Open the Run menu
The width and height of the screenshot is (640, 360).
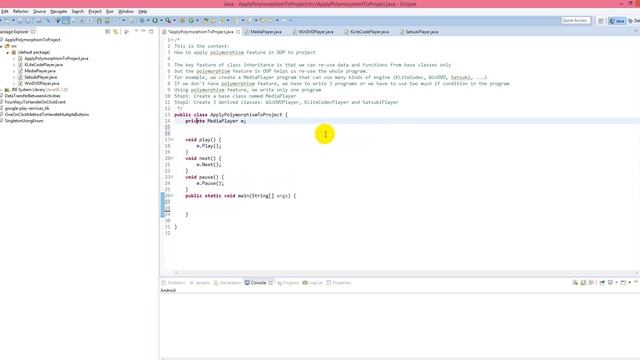[x=110, y=11]
